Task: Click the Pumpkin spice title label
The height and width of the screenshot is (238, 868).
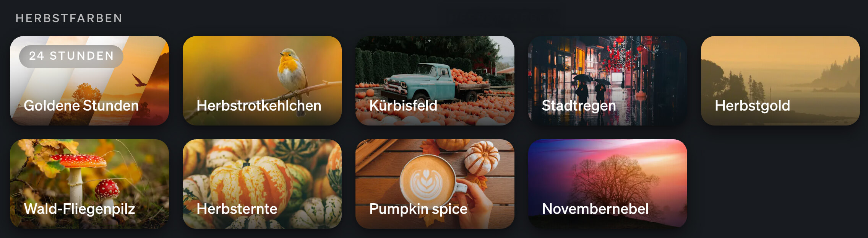Action: tap(419, 209)
